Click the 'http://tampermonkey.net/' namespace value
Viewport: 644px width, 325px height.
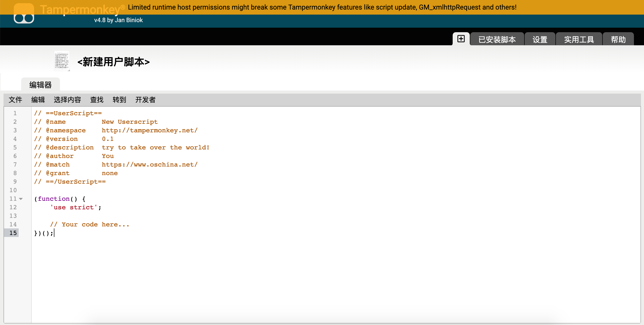(x=150, y=130)
